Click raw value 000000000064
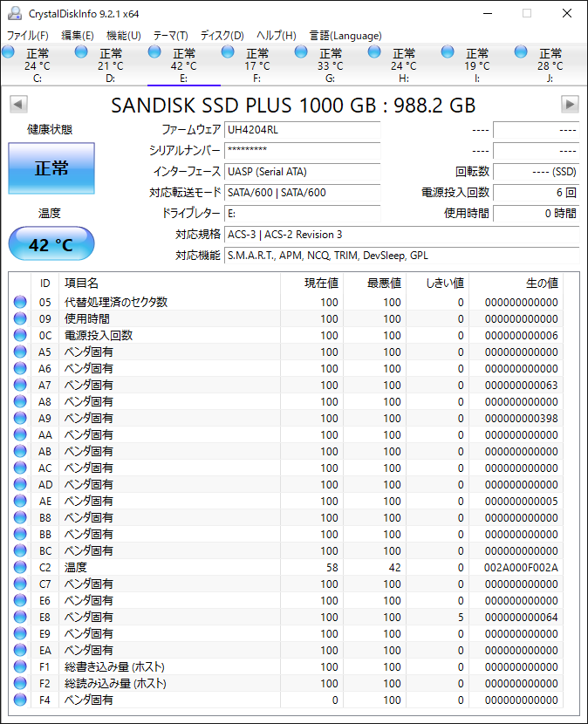Viewport: 588px width, 724px height. coord(521,618)
